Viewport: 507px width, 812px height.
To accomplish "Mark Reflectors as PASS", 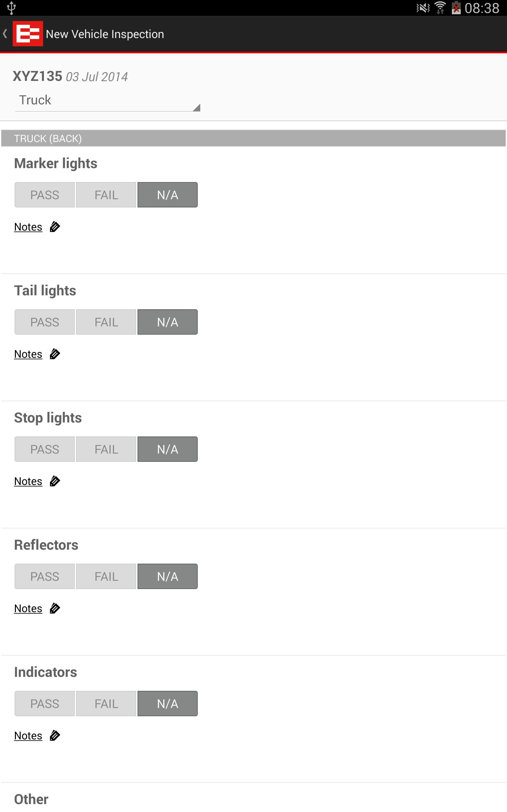I will (x=45, y=576).
